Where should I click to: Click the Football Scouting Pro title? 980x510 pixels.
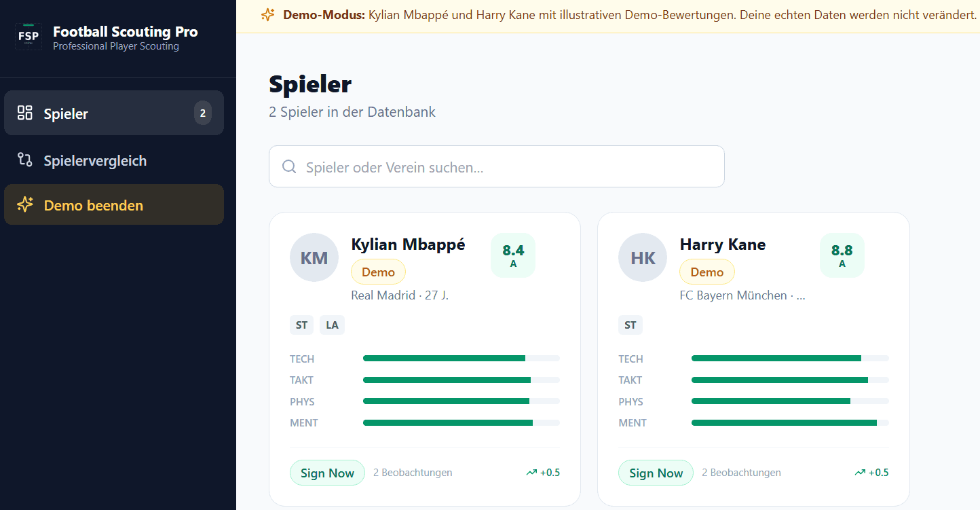pos(126,31)
